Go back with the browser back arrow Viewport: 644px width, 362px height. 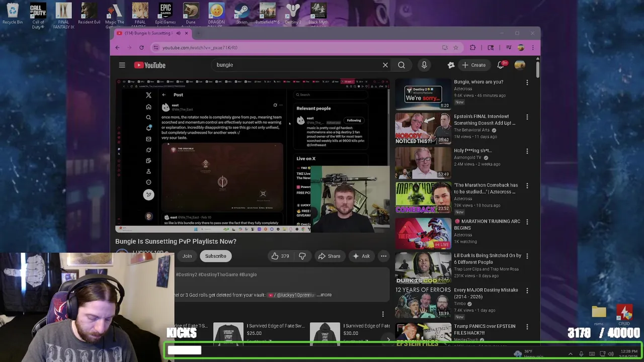tap(117, 47)
